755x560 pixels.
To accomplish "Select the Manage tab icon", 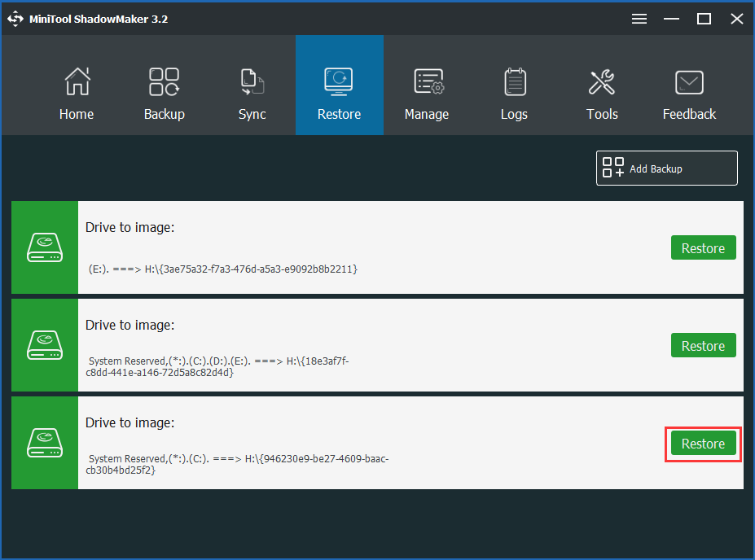I will point(427,81).
